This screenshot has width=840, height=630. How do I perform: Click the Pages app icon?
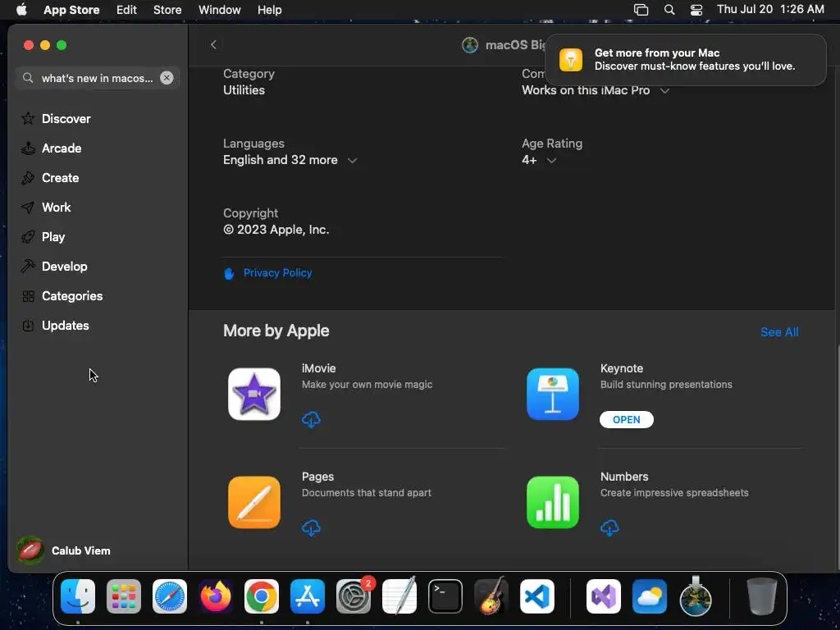pos(254,502)
